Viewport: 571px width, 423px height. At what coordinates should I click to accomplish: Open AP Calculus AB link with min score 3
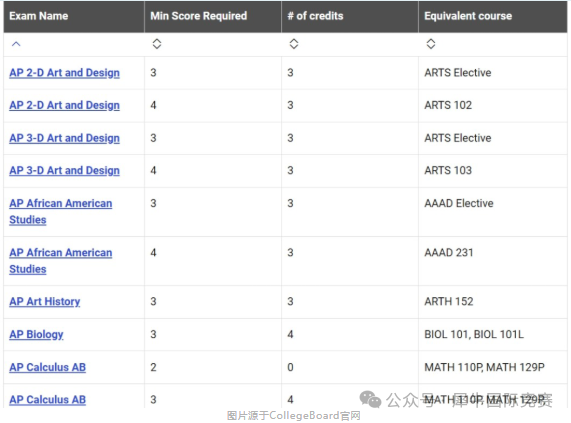pyautogui.click(x=48, y=400)
